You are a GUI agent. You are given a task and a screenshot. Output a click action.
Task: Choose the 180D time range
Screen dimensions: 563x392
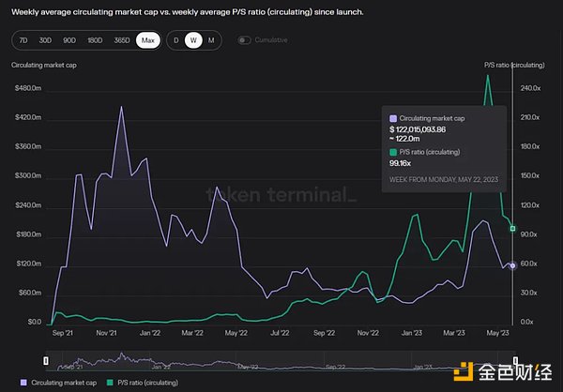click(95, 40)
